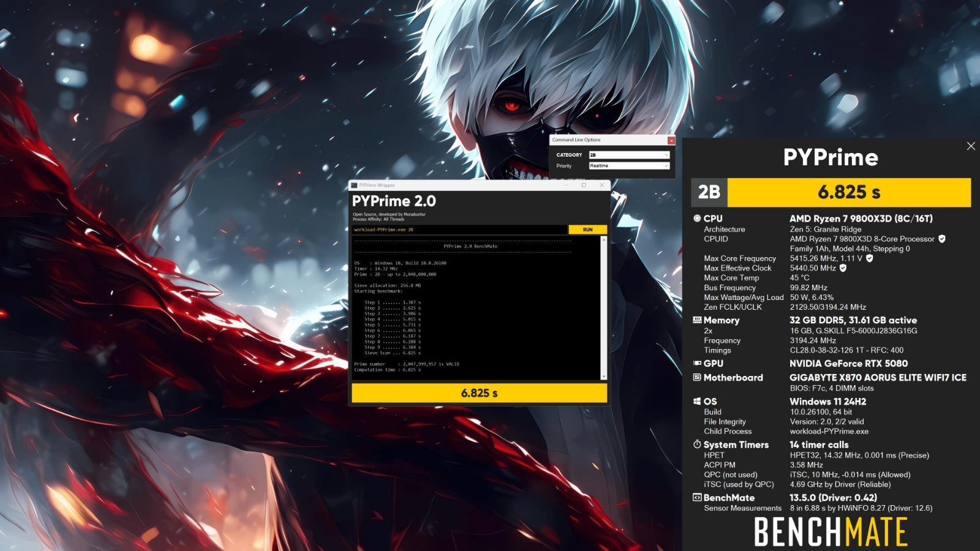
Task: Click the 99.82 MHz Bus Frequency value
Action: point(809,288)
